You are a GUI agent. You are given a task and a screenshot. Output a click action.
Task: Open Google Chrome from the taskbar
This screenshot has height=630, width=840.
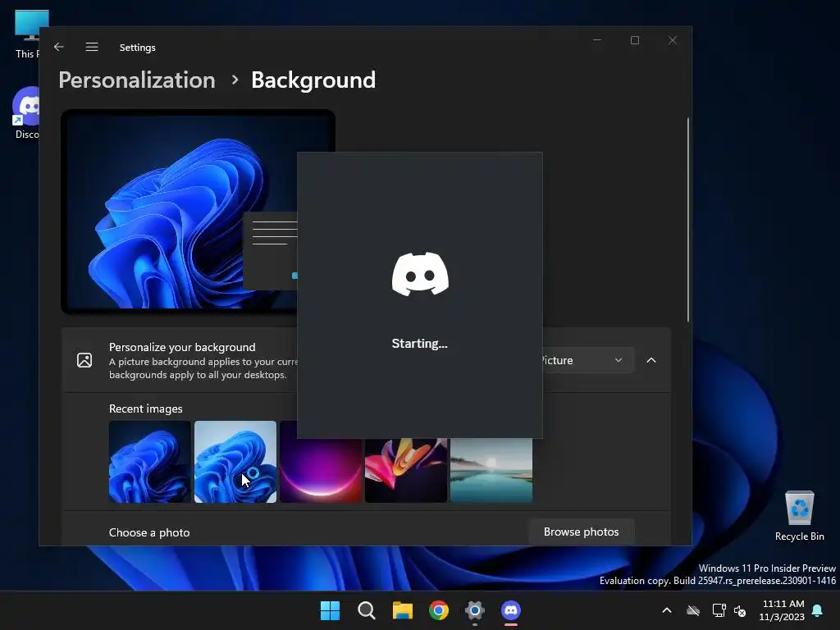(x=439, y=610)
